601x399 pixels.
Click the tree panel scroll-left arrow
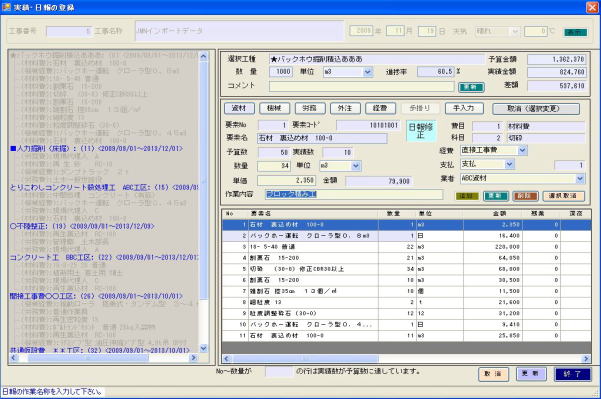14,358
